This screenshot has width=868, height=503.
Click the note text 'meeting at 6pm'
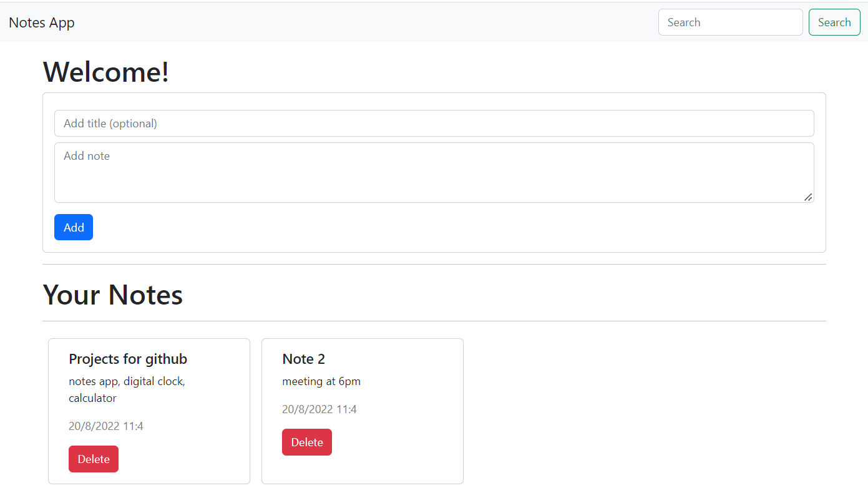point(321,381)
